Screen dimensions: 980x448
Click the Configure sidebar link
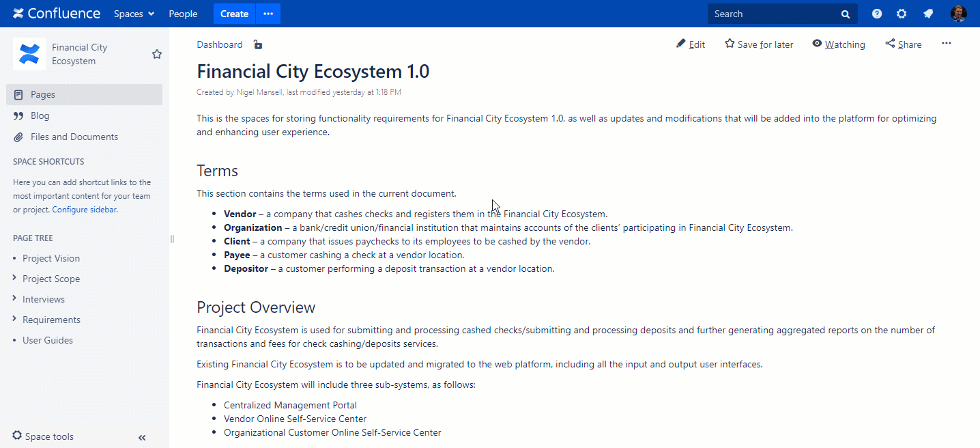click(x=85, y=210)
